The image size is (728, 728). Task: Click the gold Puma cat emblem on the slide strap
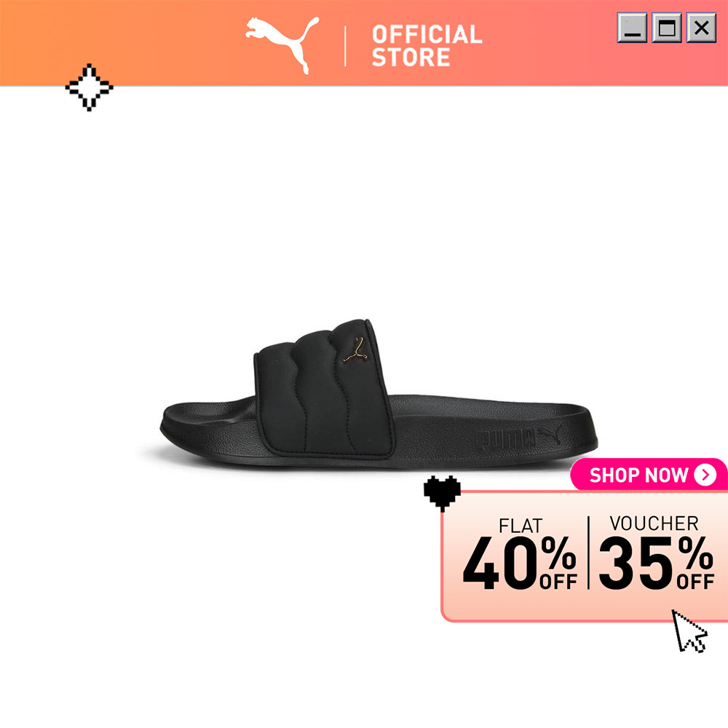click(356, 351)
